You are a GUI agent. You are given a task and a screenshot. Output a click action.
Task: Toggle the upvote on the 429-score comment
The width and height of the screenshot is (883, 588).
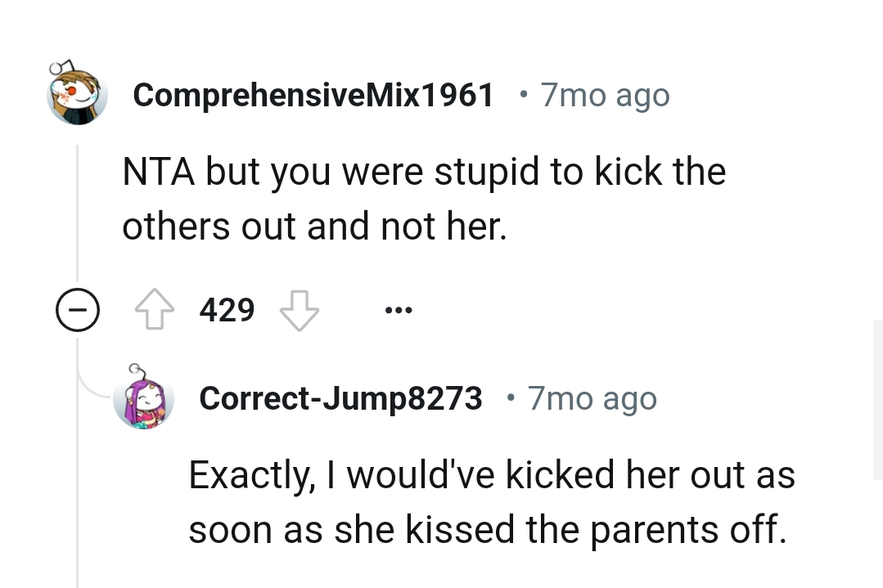click(156, 309)
